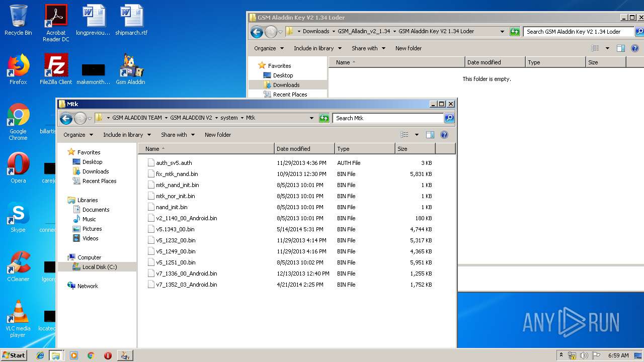Select v7_1352_03_Android.bin file

(186, 285)
